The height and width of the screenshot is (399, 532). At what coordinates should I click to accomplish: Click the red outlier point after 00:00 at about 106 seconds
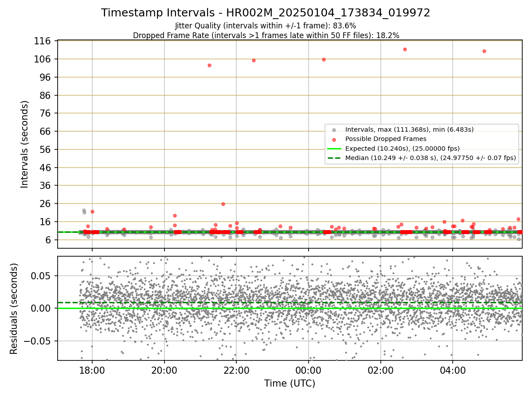tap(324, 59)
